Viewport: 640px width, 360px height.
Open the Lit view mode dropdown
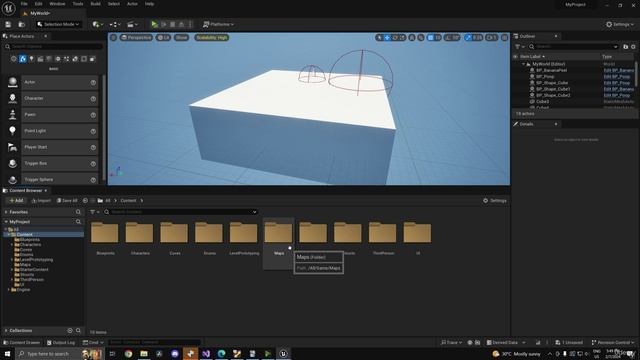click(x=163, y=38)
